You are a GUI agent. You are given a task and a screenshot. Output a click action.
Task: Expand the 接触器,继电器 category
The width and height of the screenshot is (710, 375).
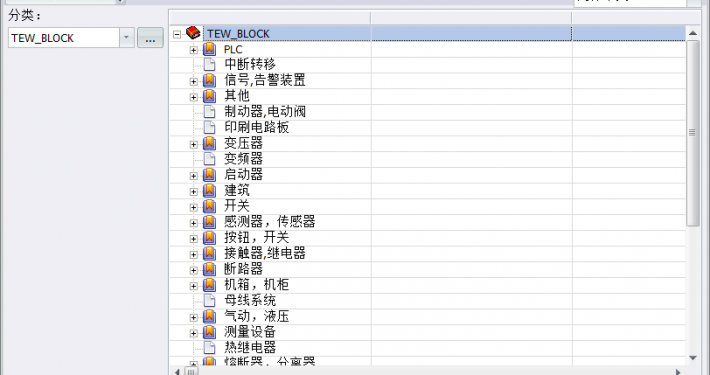point(193,255)
